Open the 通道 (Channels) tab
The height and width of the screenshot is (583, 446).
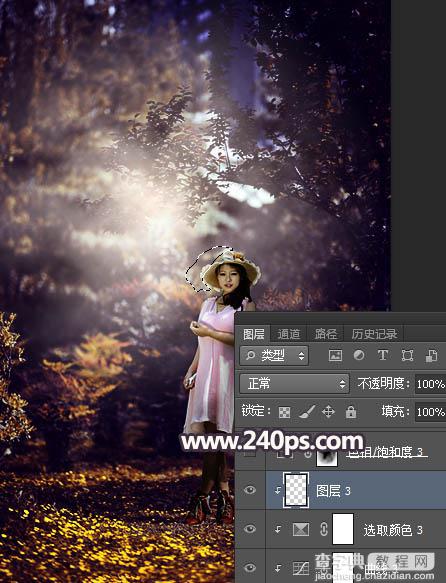(289, 334)
